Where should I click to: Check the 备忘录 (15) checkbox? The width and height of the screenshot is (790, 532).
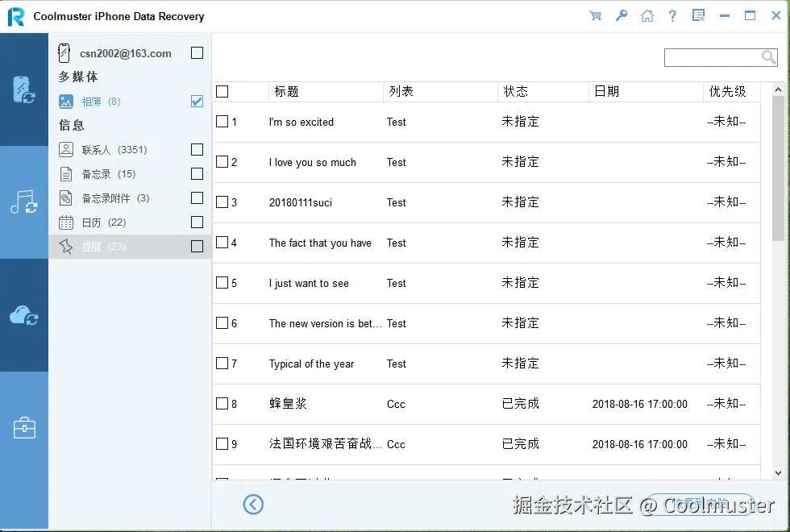(197, 174)
